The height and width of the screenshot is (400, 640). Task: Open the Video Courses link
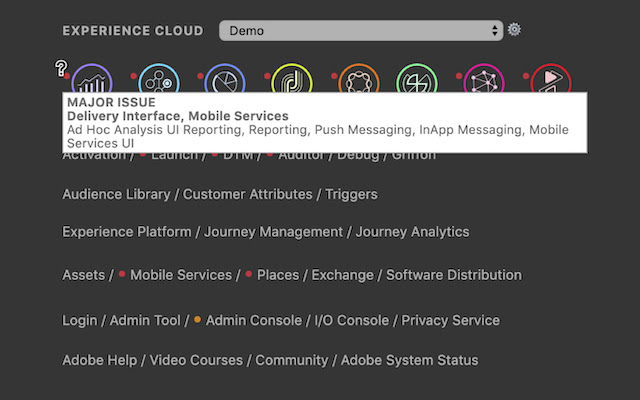196,360
